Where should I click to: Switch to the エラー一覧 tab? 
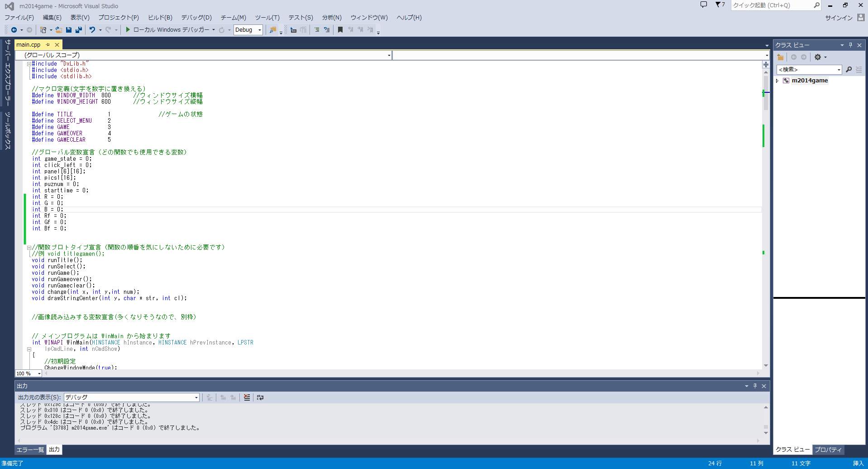click(x=30, y=450)
